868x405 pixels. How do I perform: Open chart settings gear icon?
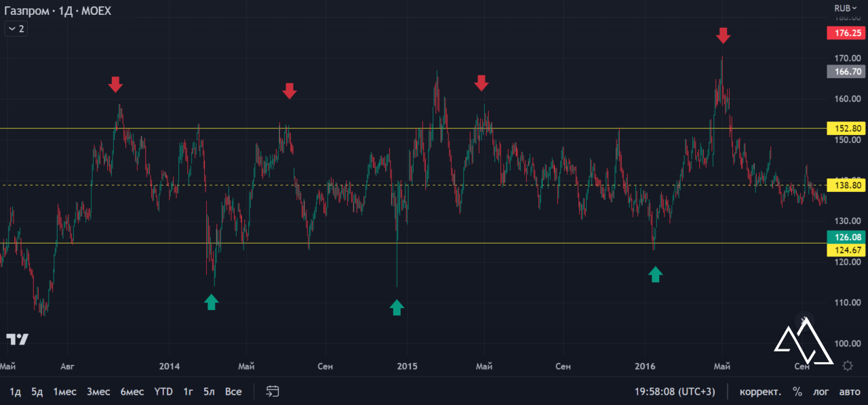847,366
